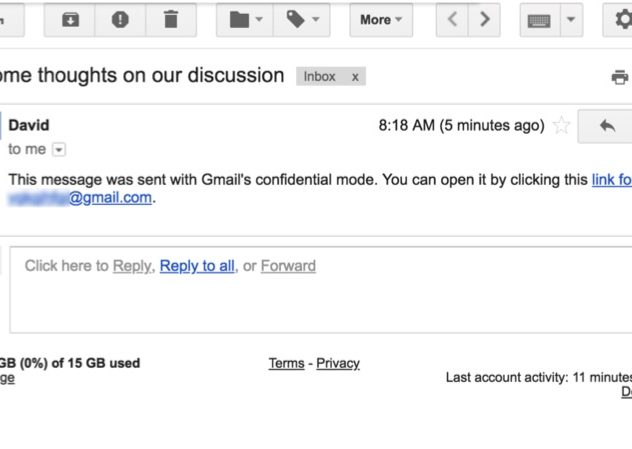Go to the older conversation arrow
Screen dimensions: 632x449
(485, 19)
